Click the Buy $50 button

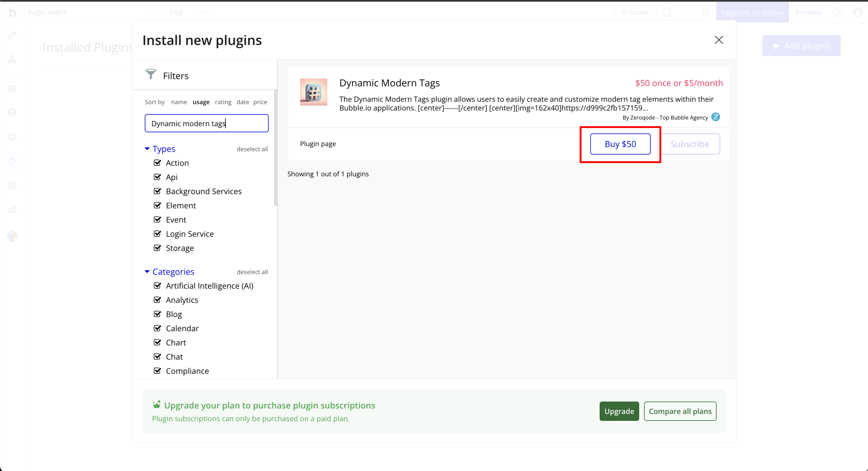tap(620, 144)
